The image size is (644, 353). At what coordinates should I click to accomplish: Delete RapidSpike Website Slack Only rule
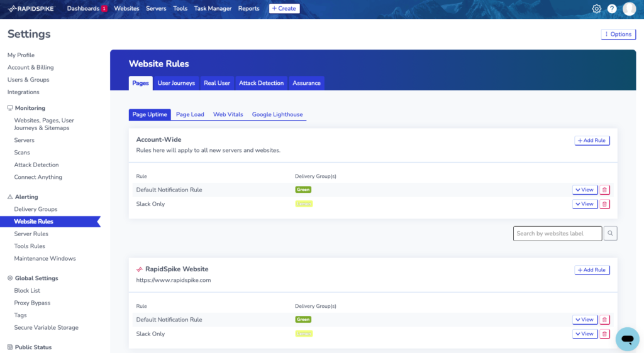[x=604, y=334]
